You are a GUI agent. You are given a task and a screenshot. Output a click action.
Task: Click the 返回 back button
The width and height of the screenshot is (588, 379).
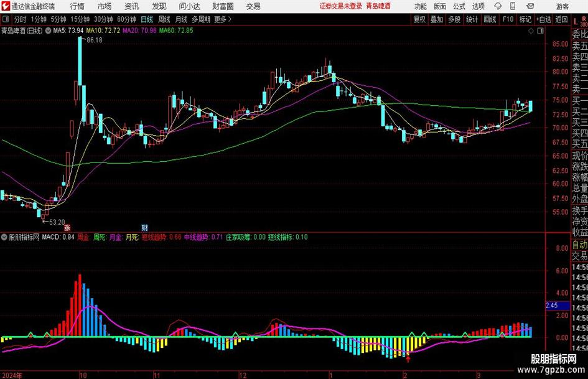(561, 19)
